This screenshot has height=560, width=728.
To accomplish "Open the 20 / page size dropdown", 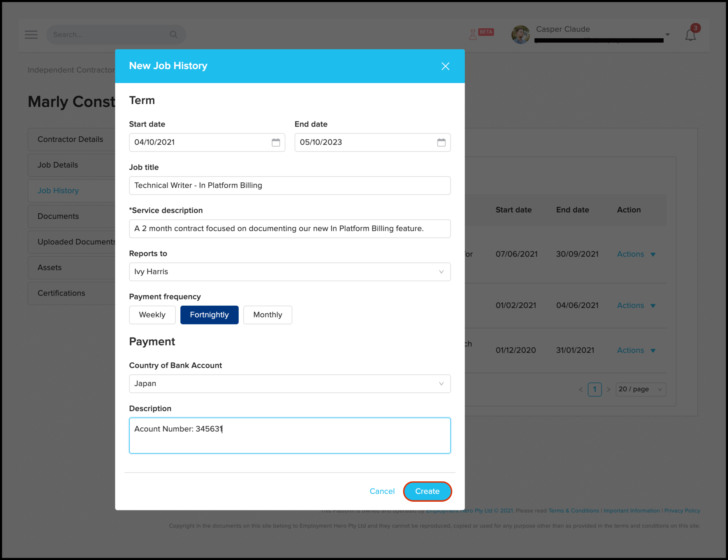I will click(640, 389).
